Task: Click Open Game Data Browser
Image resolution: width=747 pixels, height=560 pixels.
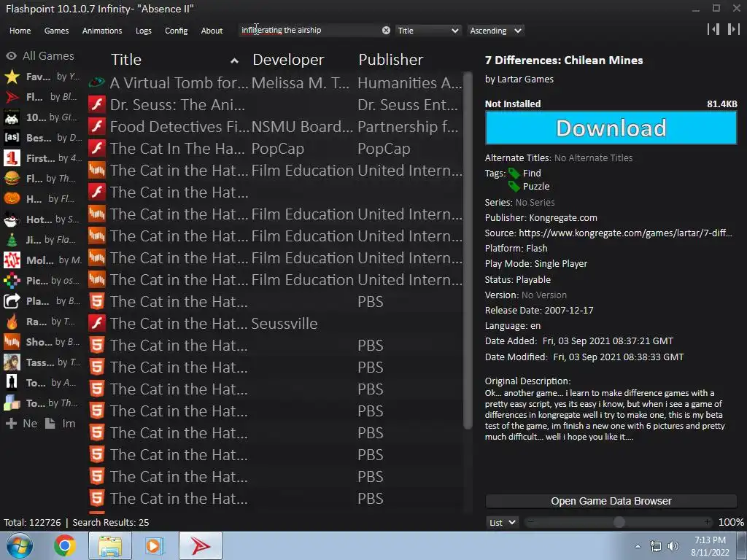Action: click(611, 501)
